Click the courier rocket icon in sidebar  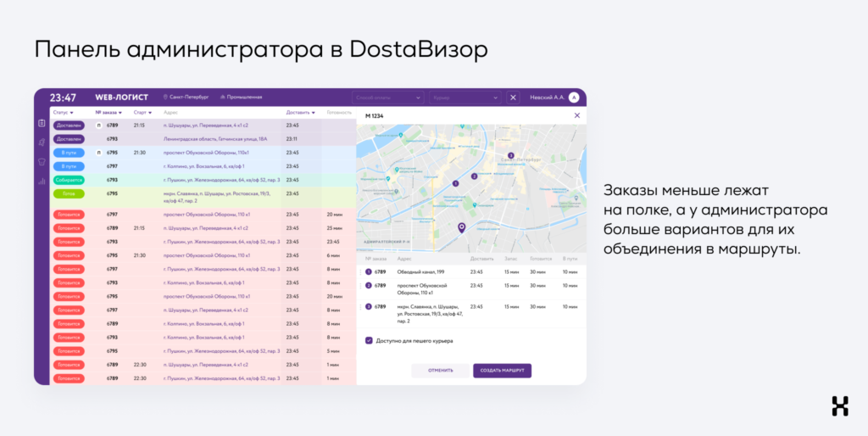tap(42, 143)
